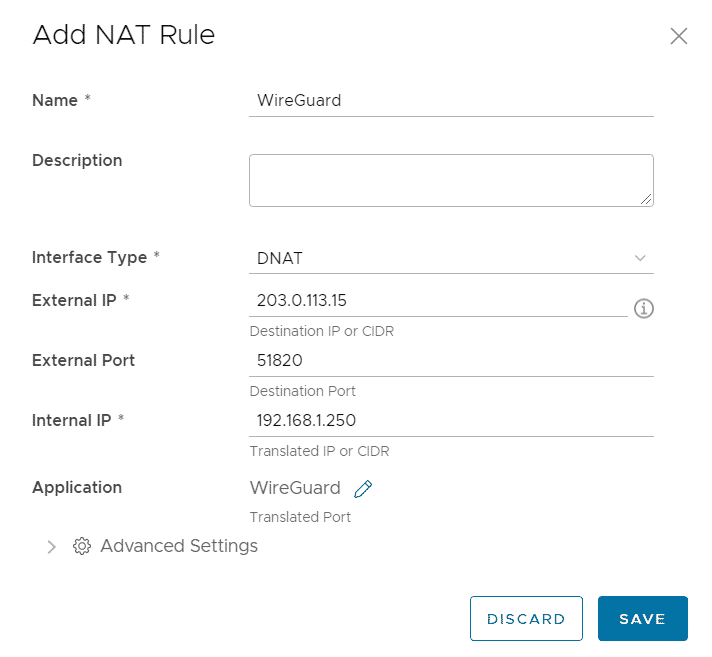The image size is (712, 657).
Task: Click the Interface Type field label
Action: pos(89,257)
